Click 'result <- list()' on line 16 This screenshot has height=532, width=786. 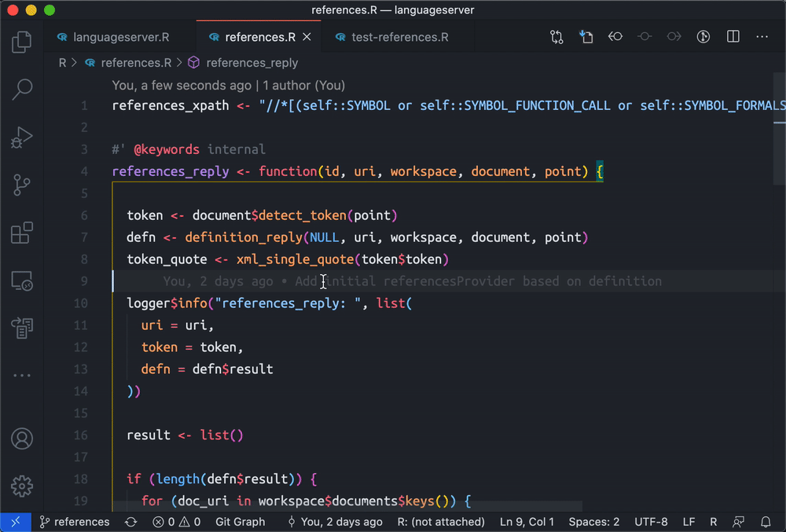[x=185, y=435]
